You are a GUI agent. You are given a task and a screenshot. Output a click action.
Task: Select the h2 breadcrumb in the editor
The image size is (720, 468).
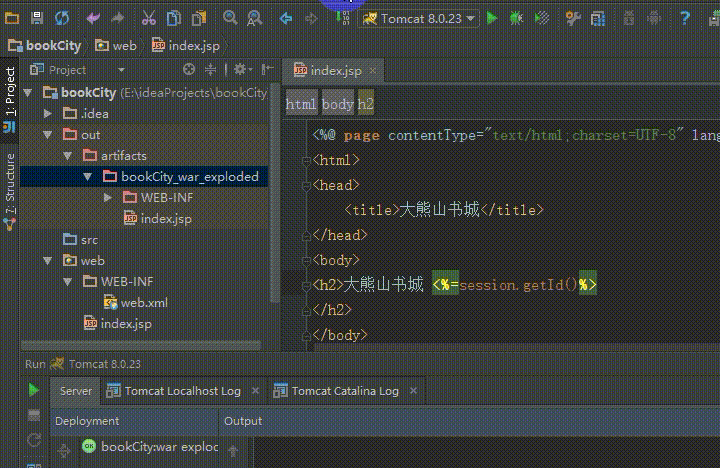pyautogui.click(x=366, y=104)
